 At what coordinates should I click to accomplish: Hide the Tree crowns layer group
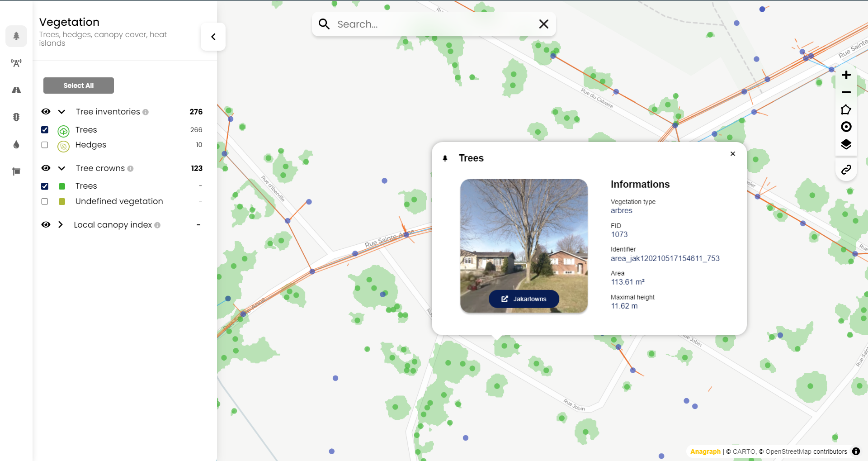point(46,168)
